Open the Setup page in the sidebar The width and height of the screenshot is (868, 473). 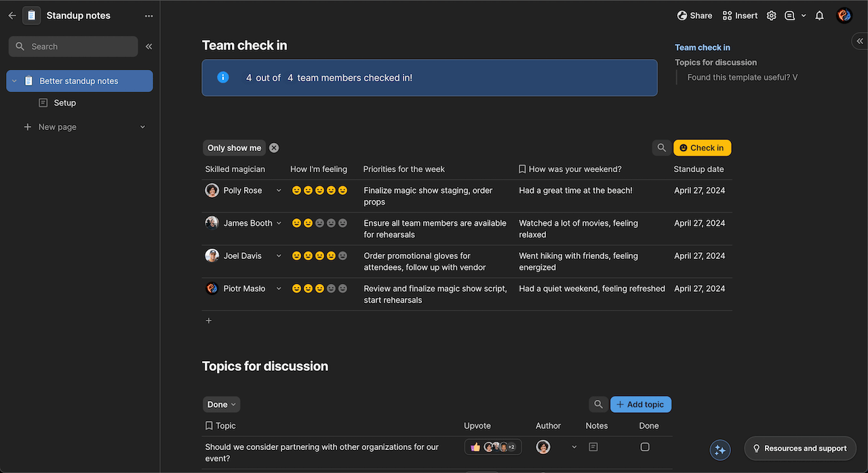pyautogui.click(x=64, y=102)
